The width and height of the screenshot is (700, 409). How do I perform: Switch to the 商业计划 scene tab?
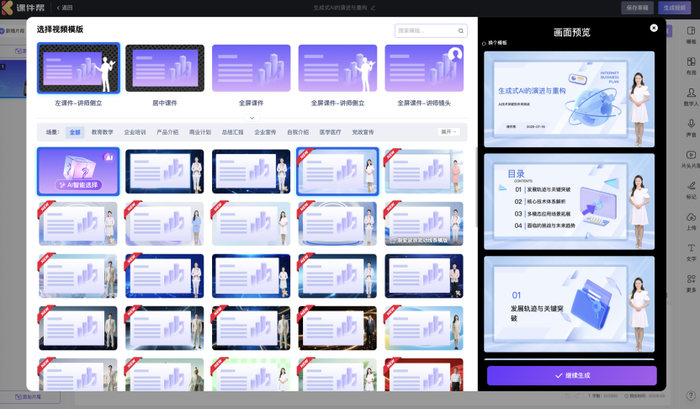(198, 131)
